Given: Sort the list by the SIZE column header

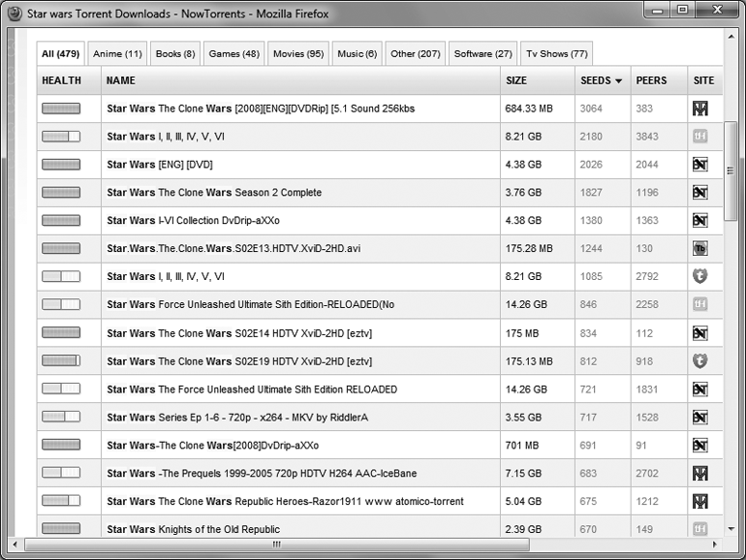Looking at the screenshot, I should (516, 80).
